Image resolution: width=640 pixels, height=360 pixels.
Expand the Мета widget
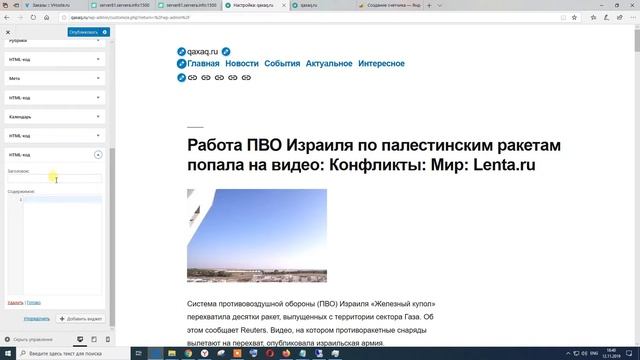(55, 78)
